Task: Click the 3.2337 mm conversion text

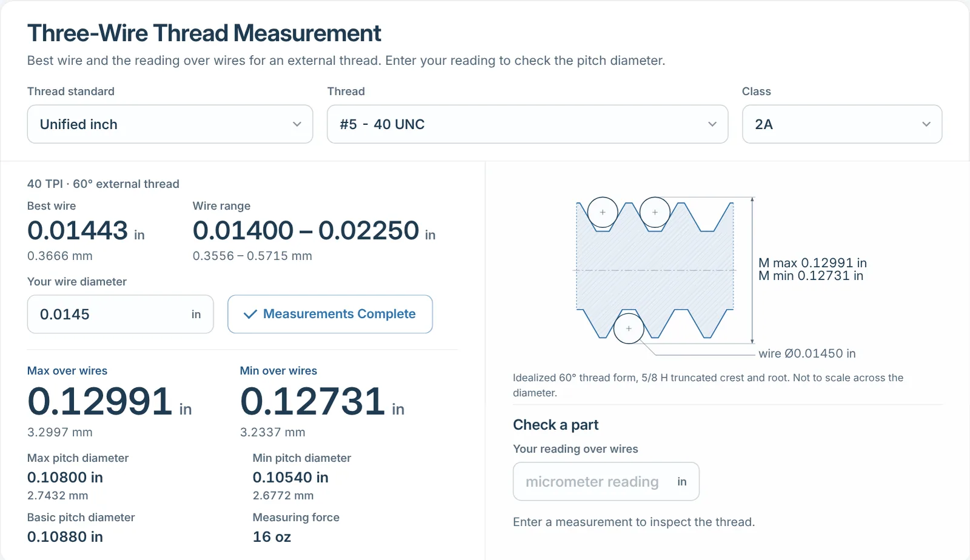Action: point(273,432)
